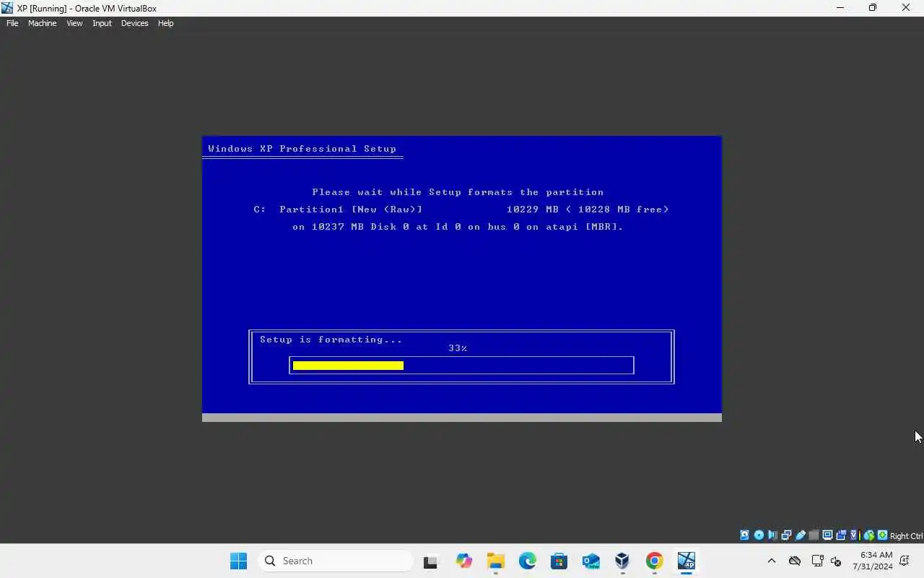
Task: Click the USB devices status icon
Action: tap(801, 535)
